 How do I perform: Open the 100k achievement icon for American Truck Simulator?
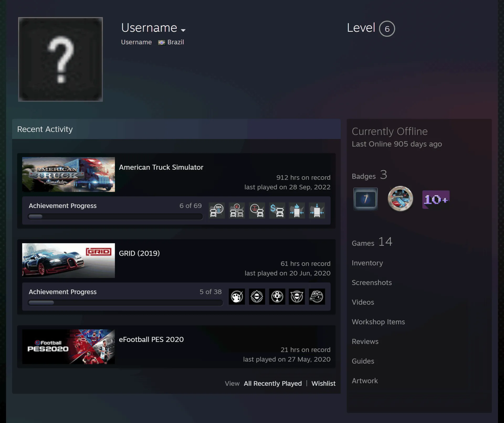217,210
